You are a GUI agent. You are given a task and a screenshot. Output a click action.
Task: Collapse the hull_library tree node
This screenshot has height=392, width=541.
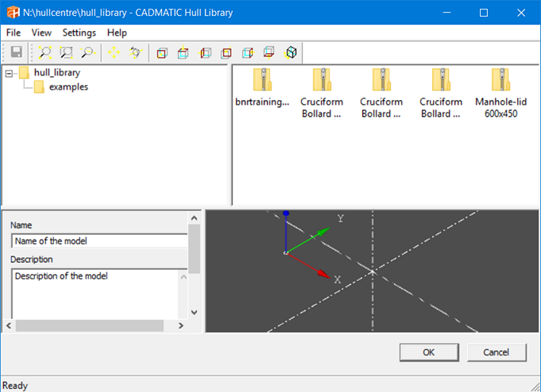point(9,73)
